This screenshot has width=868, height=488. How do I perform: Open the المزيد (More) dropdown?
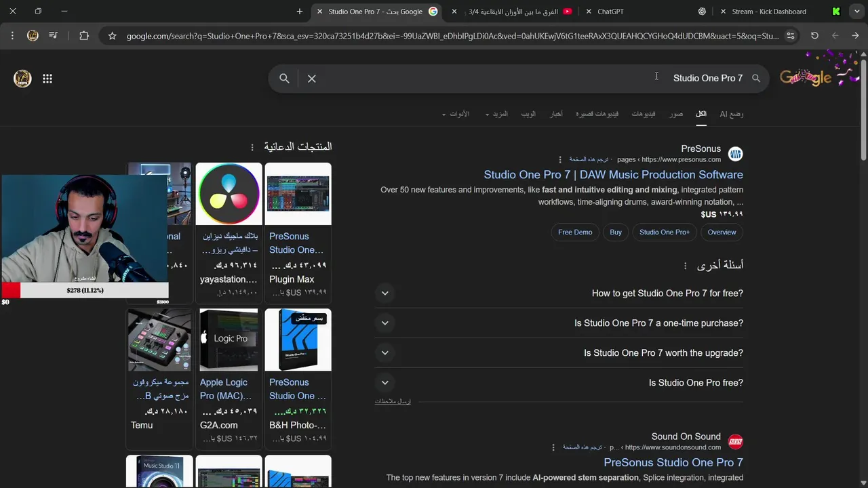(x=497, y=114)
